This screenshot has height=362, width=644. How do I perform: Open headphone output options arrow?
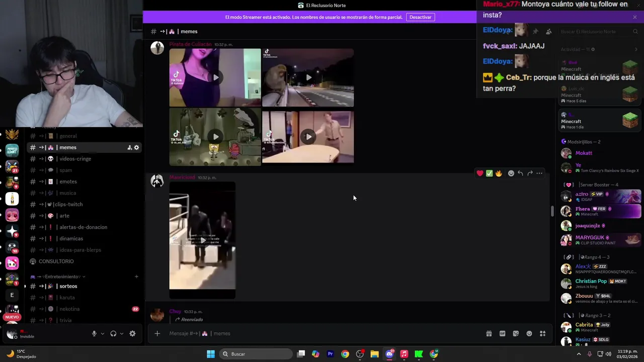(x=121, y=333)
